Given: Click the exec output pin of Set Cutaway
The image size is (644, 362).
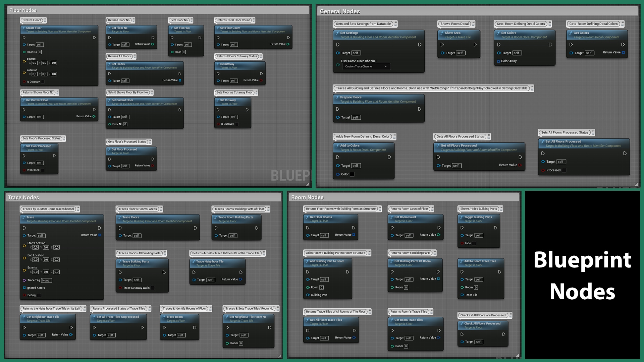Looking at the screenshot, I should pyautogui.click(x=247, y=110).
